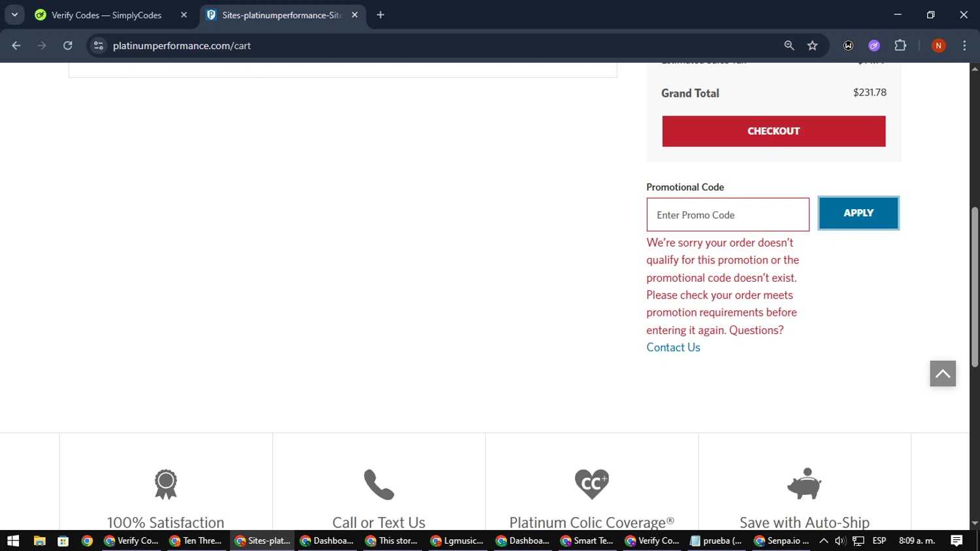
Task: Apply the promotional code
Action: point(858,213)
